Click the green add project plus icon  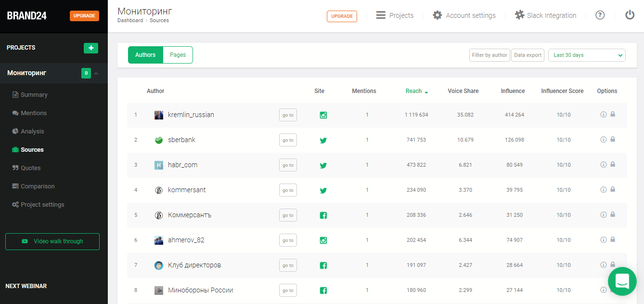pyautogui.click(x=91, y=48)
